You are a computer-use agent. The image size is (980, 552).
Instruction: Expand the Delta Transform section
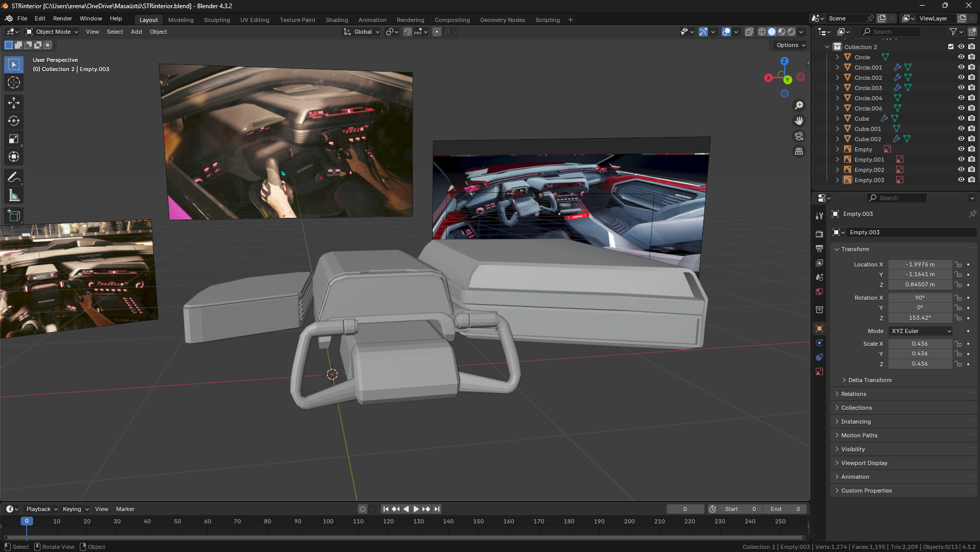pos(870,380)
